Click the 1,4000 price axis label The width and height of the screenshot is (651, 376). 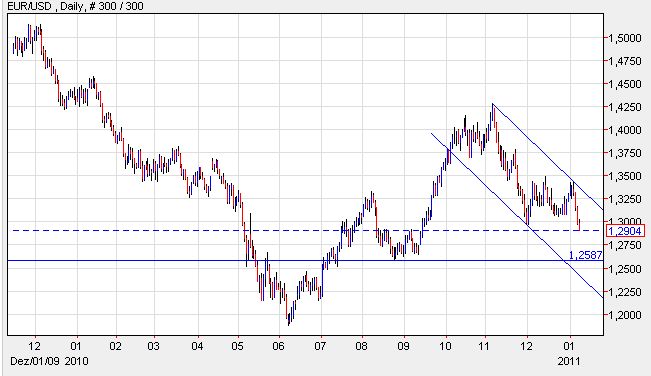(625, 130)
